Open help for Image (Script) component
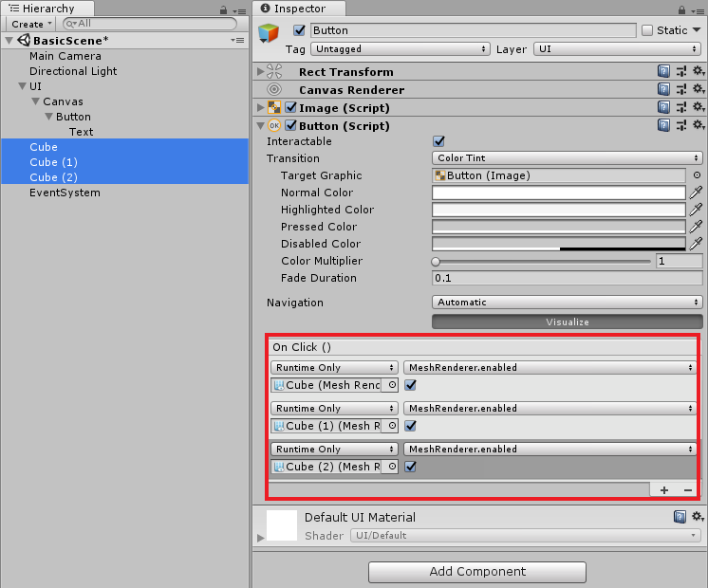This screenshot has height=588, width=708. 663,107
